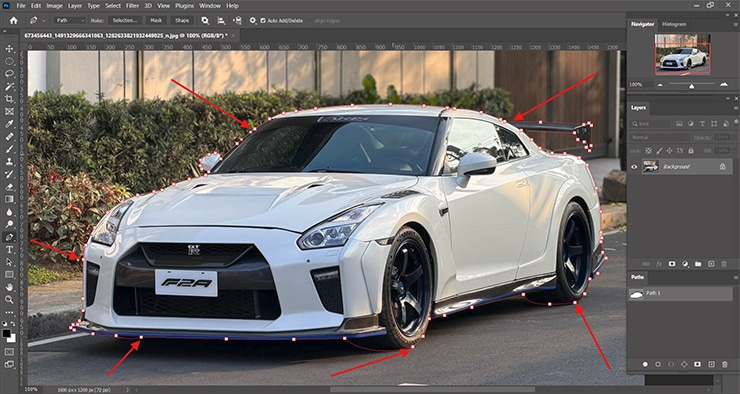Select the Brush tool
The height and width of the screenshot is (394, 740).
click(x=9, y=149)
